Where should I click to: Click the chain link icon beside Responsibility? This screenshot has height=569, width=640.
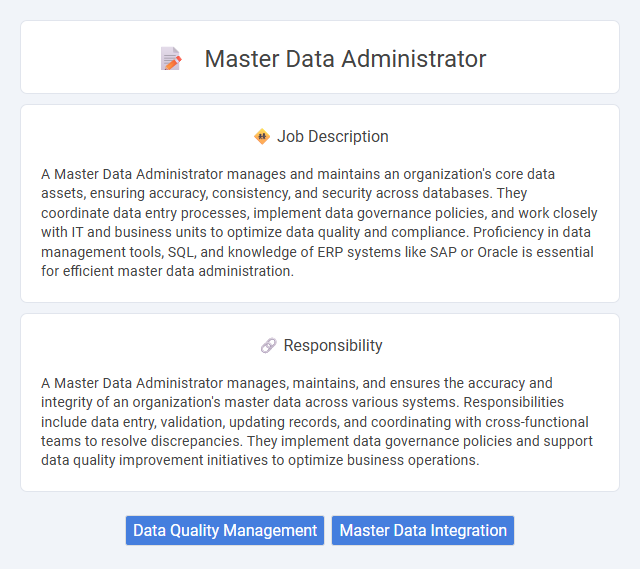point(269,346)
